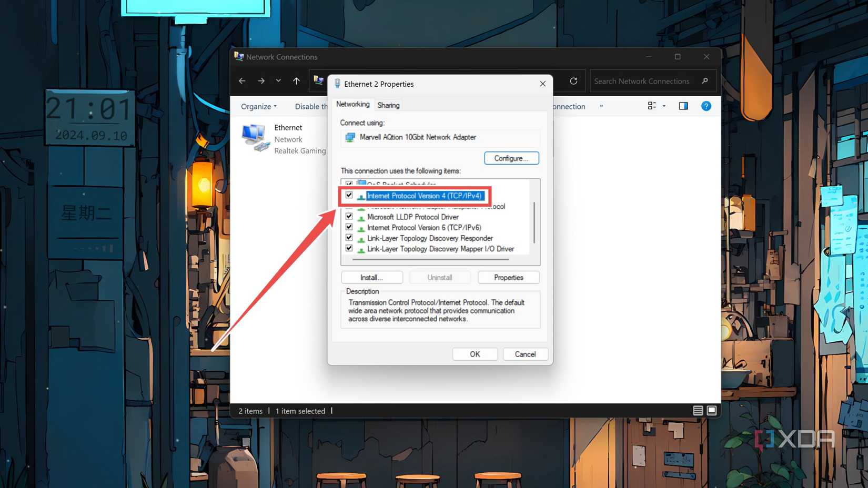Click the Configure button for the adapter
Screen dimensions: 868x488
tap(511, 158)
